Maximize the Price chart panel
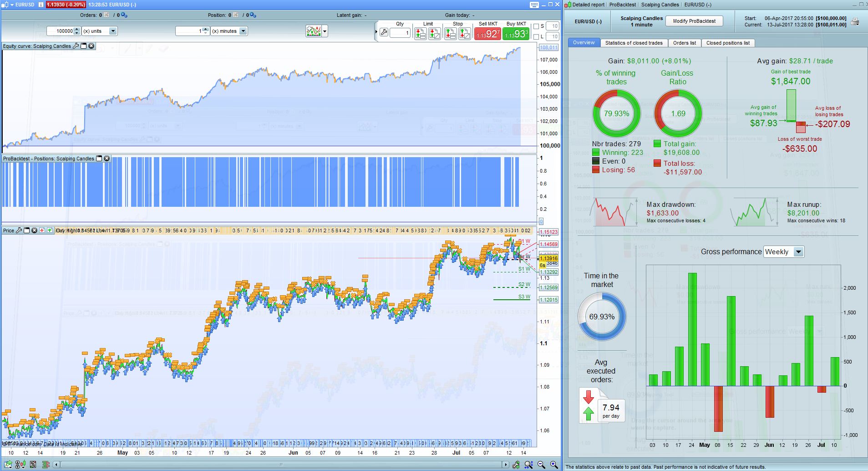The image size is (868, 471). [x=26, y=230]
